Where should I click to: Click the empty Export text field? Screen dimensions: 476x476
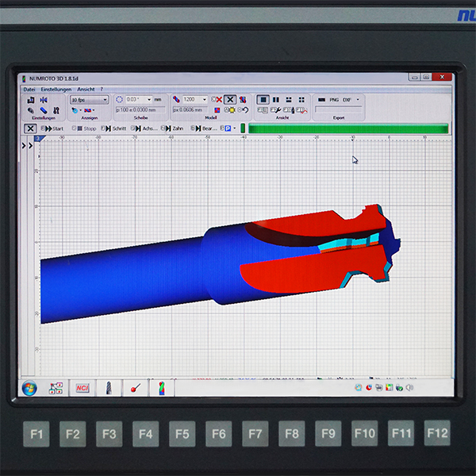point(339,109)
